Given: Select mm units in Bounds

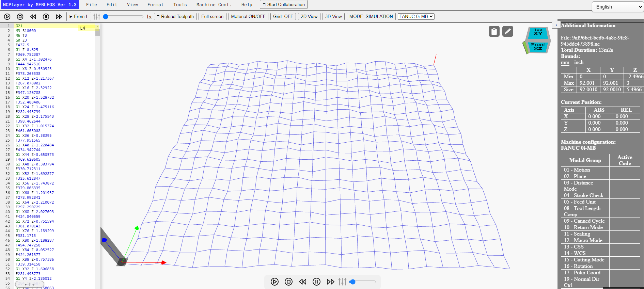Looking at the screenshot, I should [565, 62].
